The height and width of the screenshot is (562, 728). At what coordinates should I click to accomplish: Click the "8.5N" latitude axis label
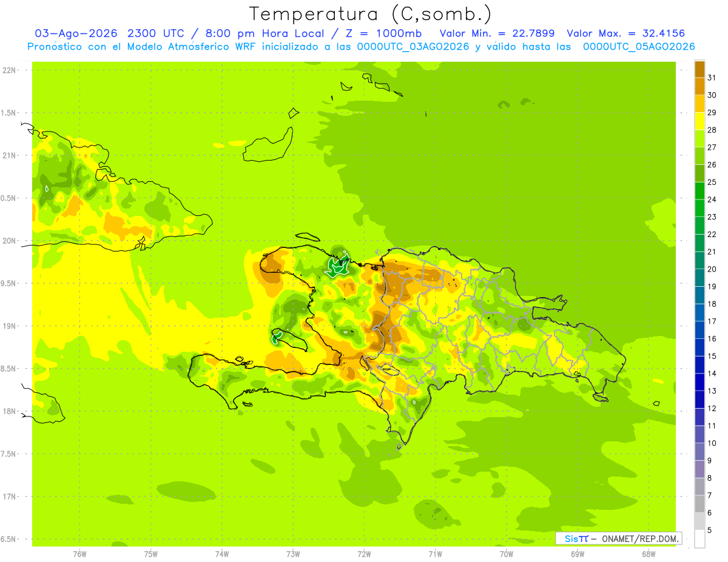(x=9, y=369)
